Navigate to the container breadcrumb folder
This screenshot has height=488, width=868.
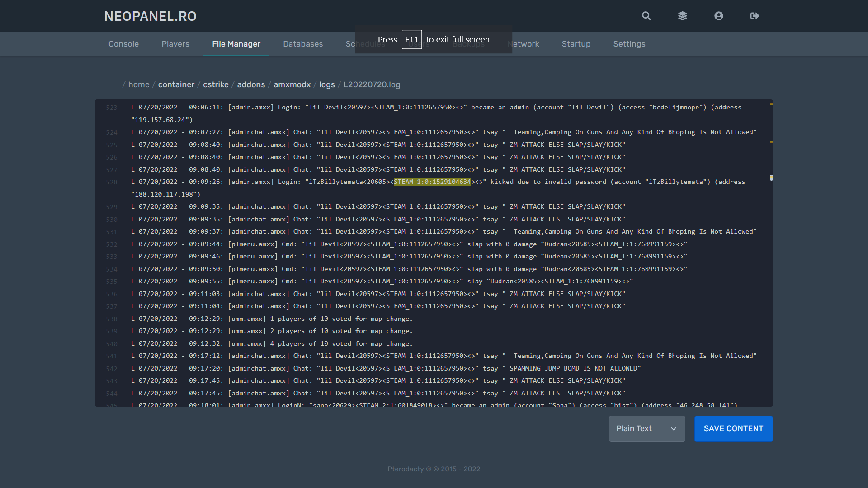click(176, 84)
